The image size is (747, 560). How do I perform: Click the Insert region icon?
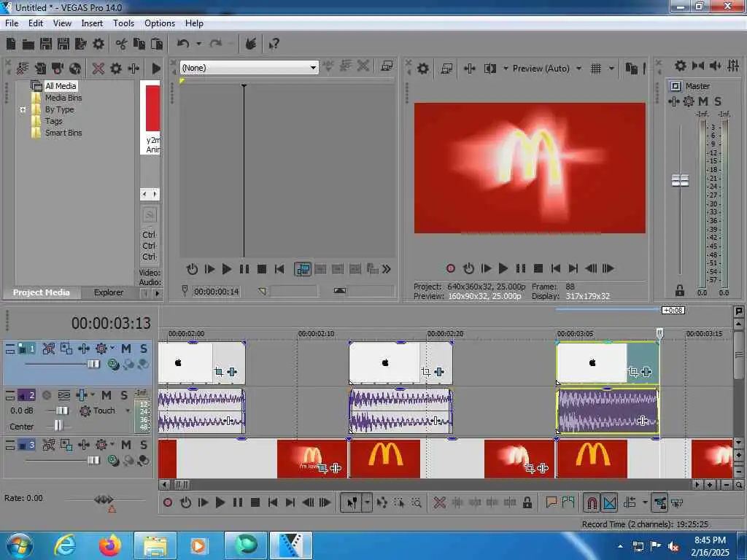tap(568, 502)
